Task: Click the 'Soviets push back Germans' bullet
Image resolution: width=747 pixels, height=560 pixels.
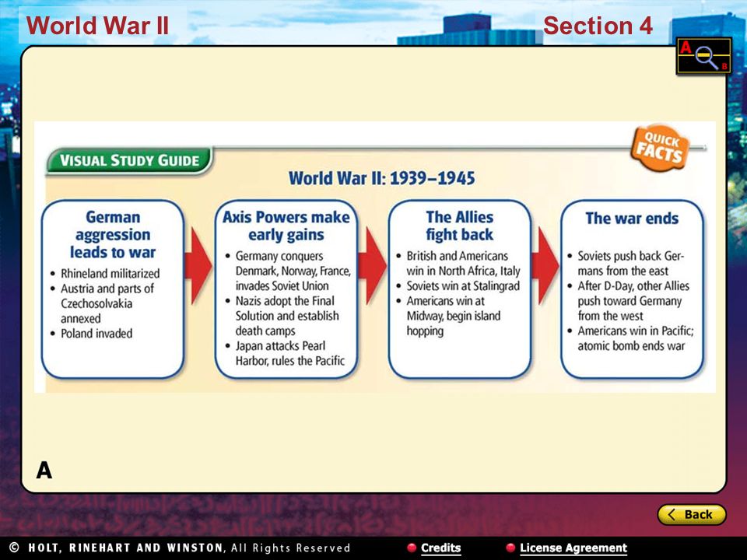Action: 626,263
